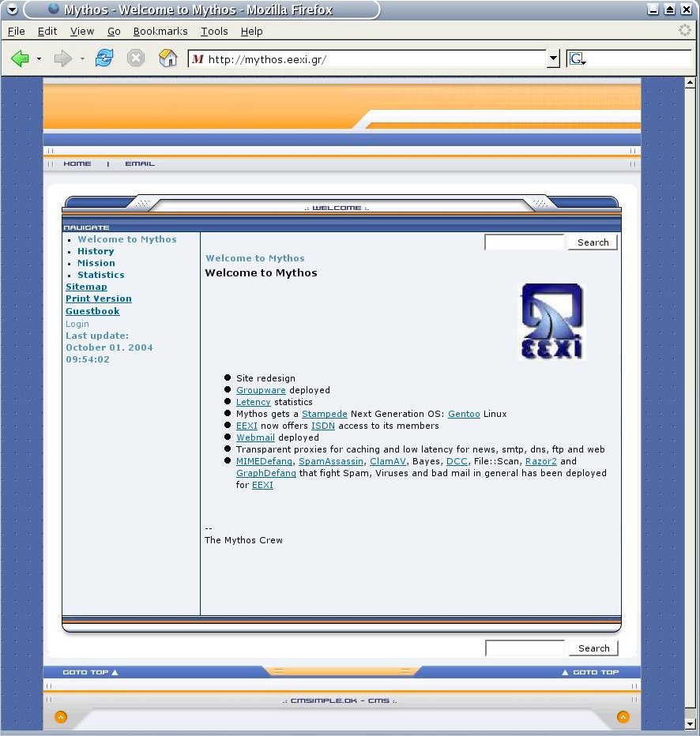Open the Back button history dropdown arrow
This screenshot has height=736, width=700.
[39, 59]
